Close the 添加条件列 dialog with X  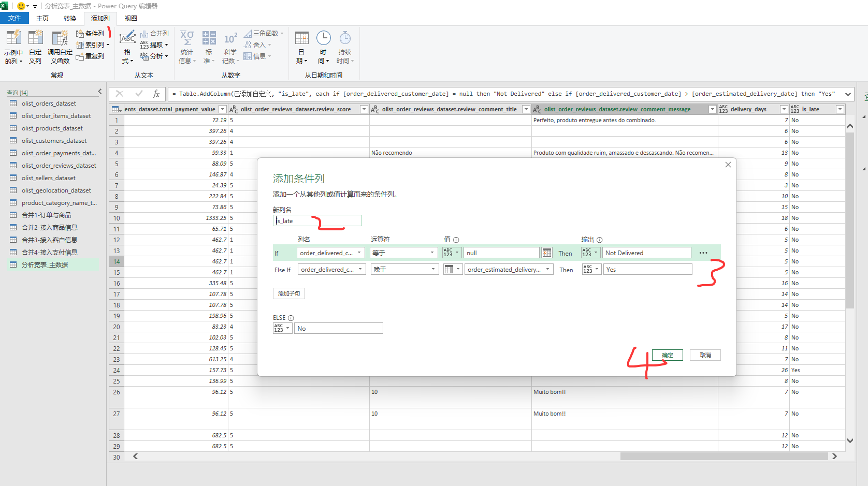(x=728, y=165)
